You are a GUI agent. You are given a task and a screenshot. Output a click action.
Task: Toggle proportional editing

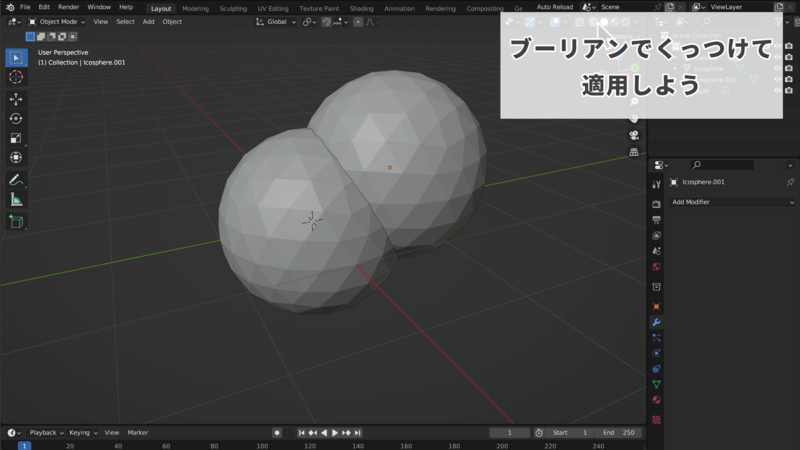click(x=358, y=22)
